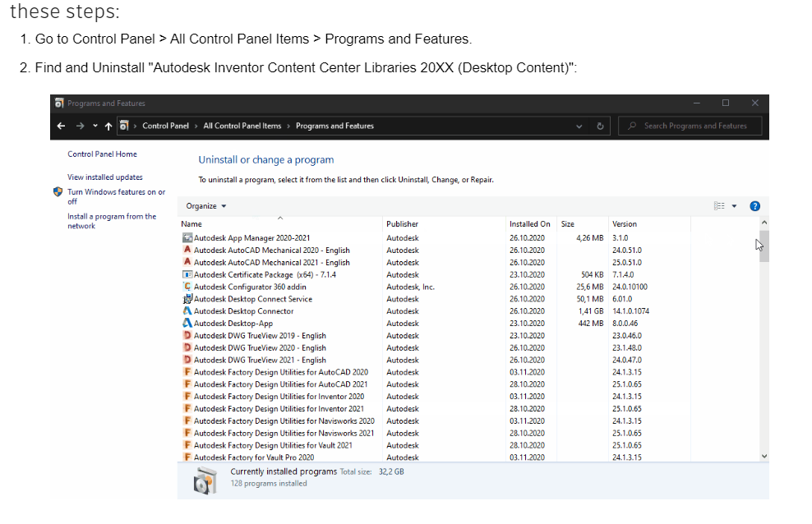The width and height of the screenshot is (812, 524).
Task: Click version 24.0.10100 cell
Action: (x=630, y=287)
